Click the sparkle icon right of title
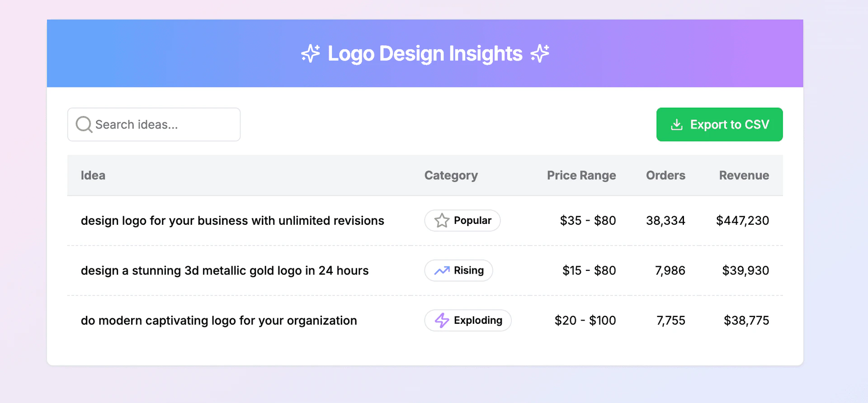868x403 pixels. point(540,53)
